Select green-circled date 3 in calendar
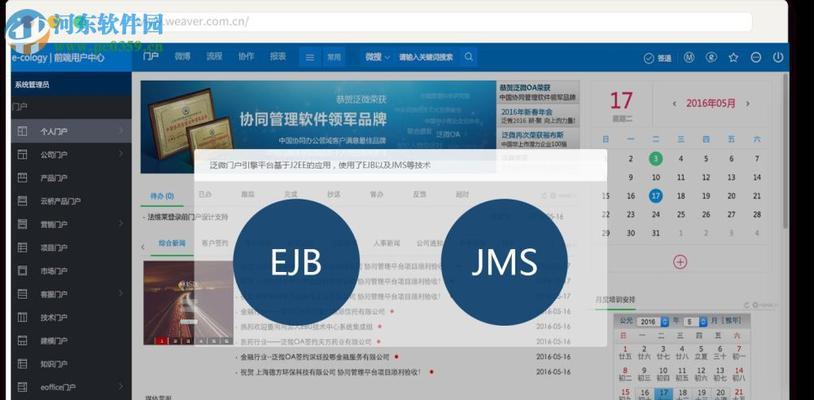Viewport: 814px width, 400px height. [x=656, y=159]
